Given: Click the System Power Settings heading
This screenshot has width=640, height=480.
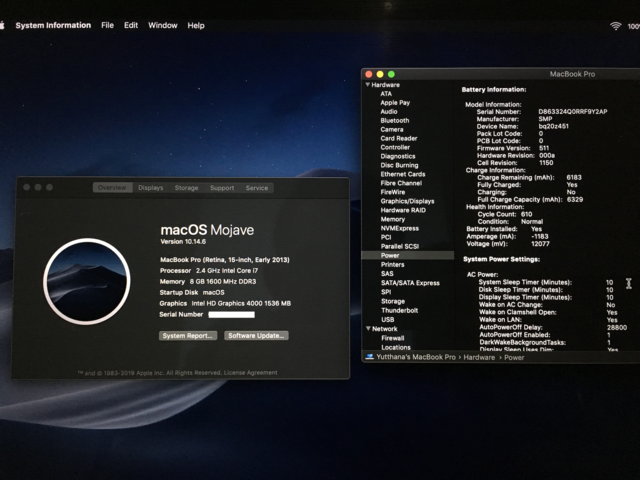Looking at the screenshot, I should [502, 259].
